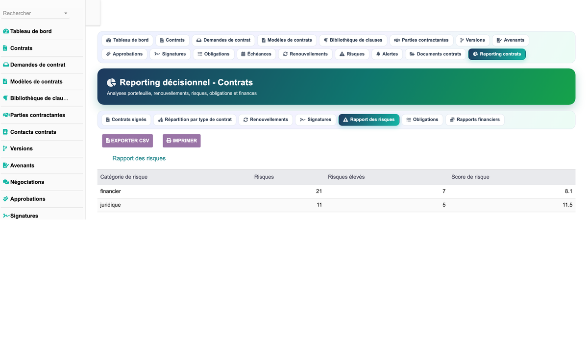Viewport: 588px width, 364px height.
Task: Click the Risques column header
Action: pyautogui.click(x=264, y=177)
